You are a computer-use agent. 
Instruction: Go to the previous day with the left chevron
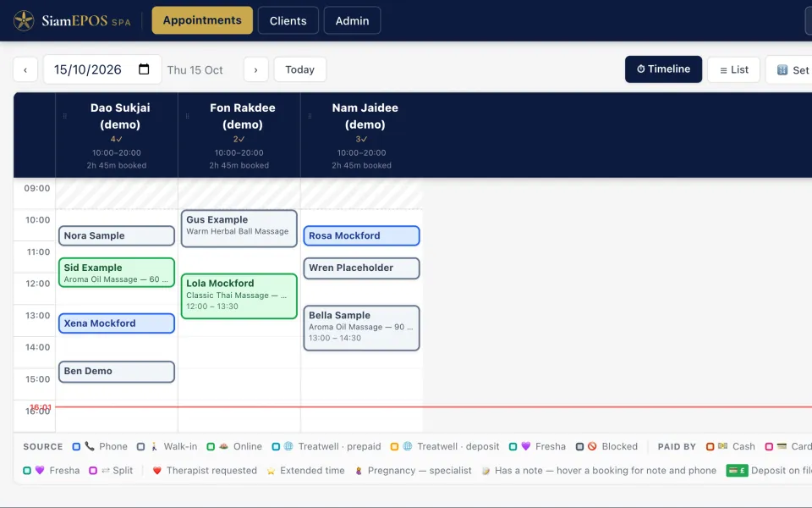[x=25, y=69]
